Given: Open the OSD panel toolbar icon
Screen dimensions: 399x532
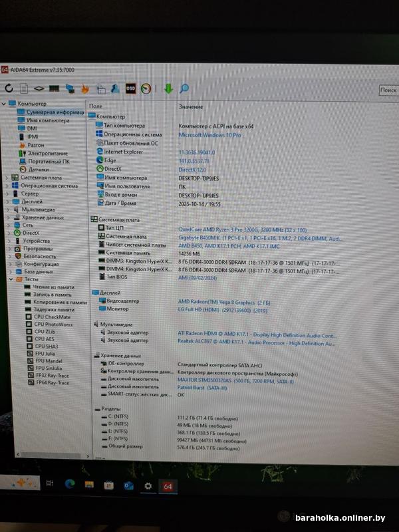Looking at the screenshot, I should click(130, 88).
